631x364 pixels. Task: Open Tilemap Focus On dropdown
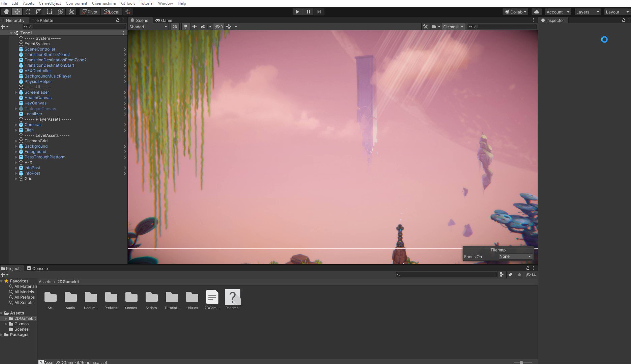(515, 256)
